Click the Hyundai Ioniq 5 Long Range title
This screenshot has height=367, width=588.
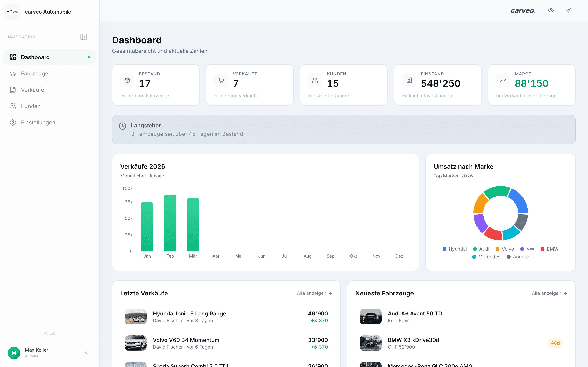point(189,314)
